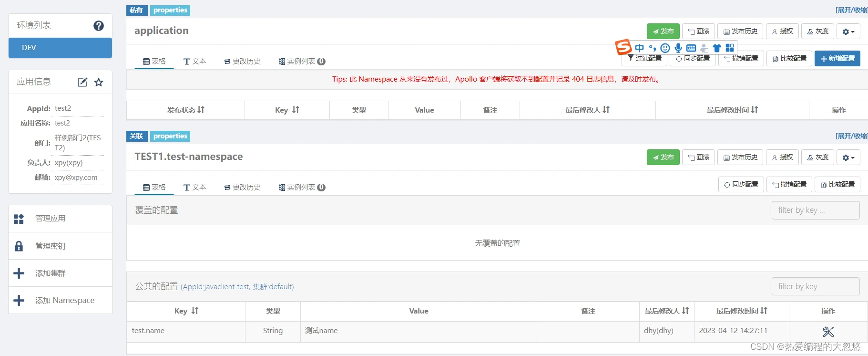Click the green 发布 button for application
Image resolution: width=868 pixels, height=356 pixels.
[x=663, y=31]
